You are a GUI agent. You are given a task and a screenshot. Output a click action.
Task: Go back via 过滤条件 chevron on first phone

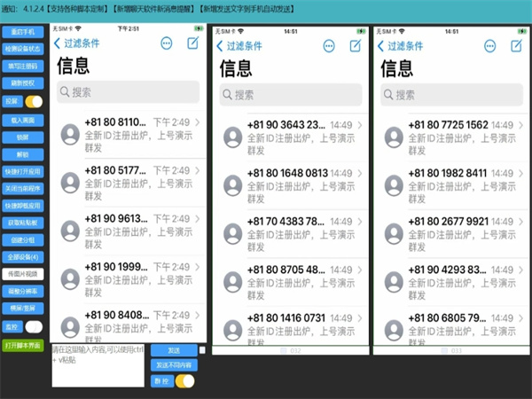pyautogui.click(x=58, y=43)
